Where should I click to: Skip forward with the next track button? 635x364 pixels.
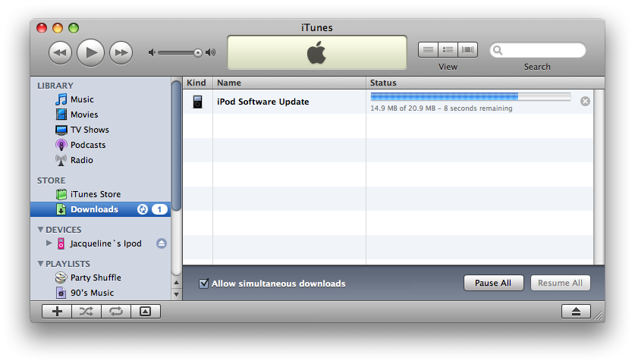(x=121, y=52)
